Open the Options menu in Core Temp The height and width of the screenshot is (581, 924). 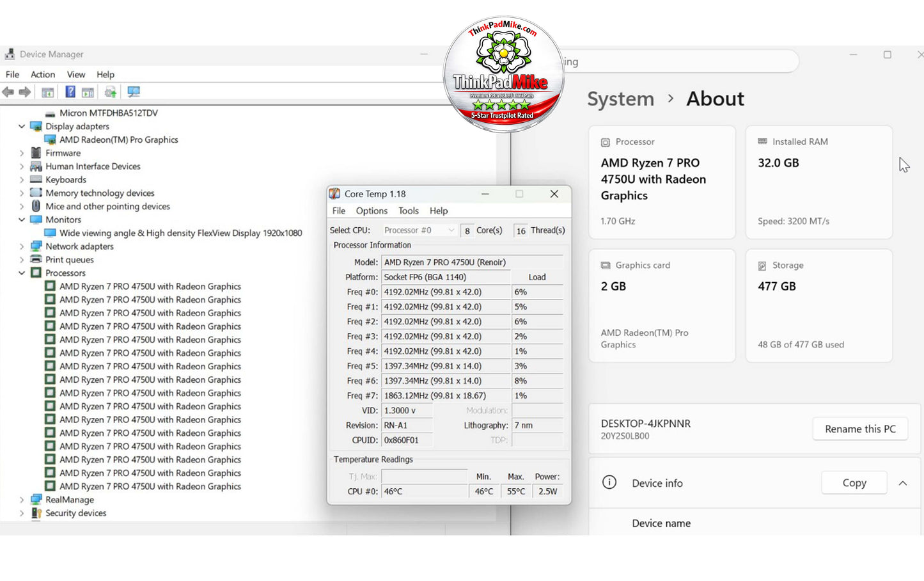[x=372, y=211]
